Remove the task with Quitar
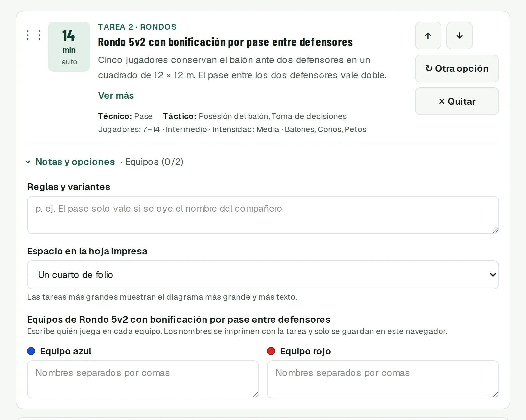Image resolution: width=526 pixels, height=420 pixels. coord(457,101)
